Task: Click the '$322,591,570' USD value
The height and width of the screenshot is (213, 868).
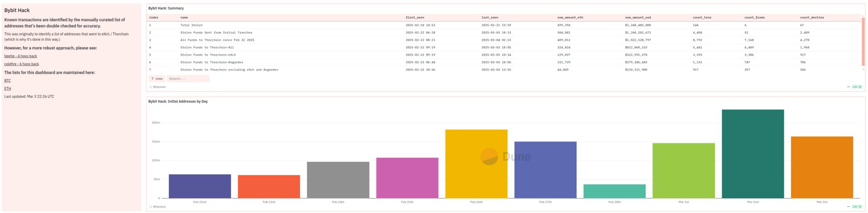Action: pyautogui.click(x=637, y=55)
